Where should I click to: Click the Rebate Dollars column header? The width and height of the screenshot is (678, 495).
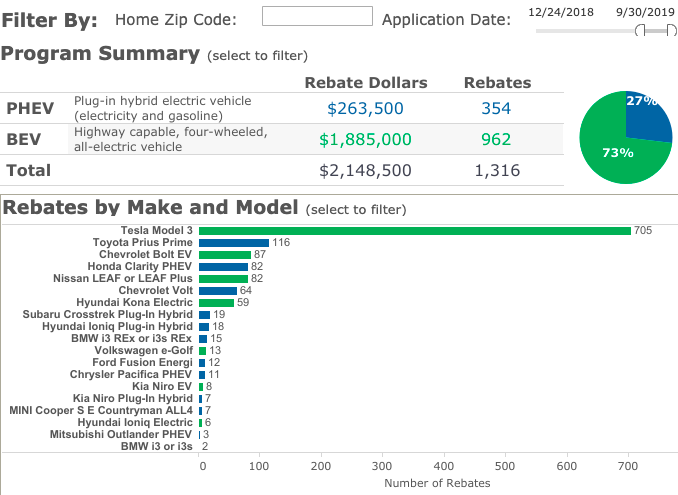[366, 83]
